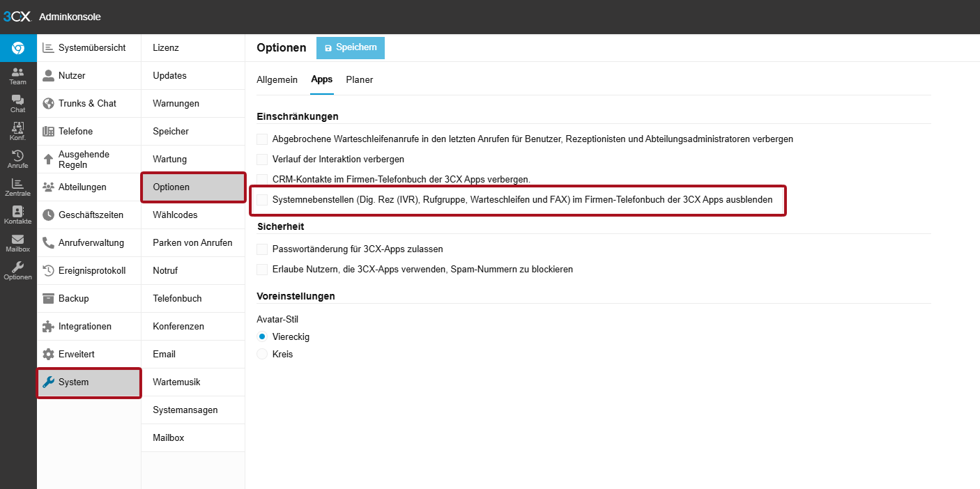Open the Konf. conference icon

(x=17, y=132)
